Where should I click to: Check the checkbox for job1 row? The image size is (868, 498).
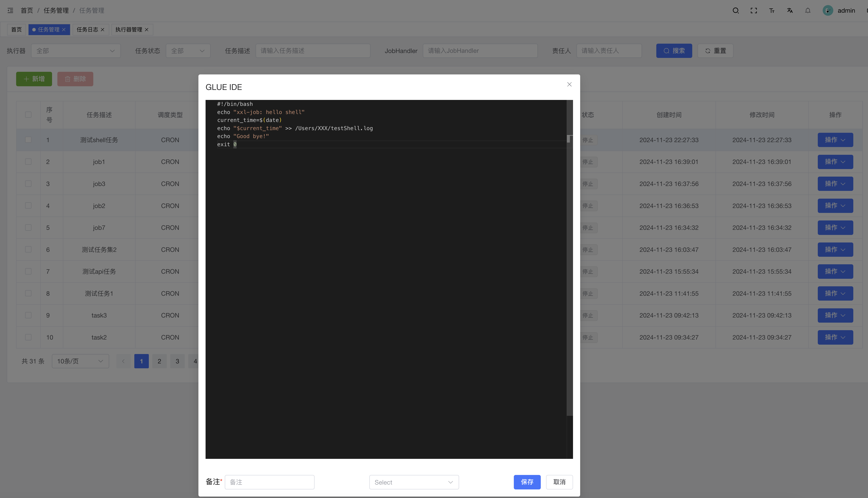28,162
